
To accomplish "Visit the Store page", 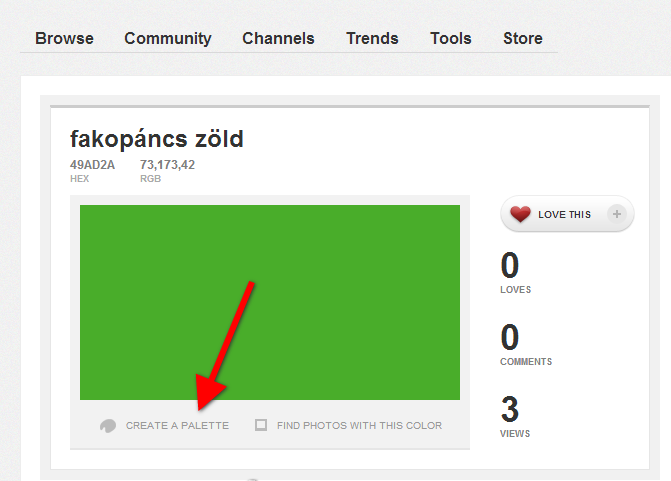I will pyautogui.click(x=522, y=39).
